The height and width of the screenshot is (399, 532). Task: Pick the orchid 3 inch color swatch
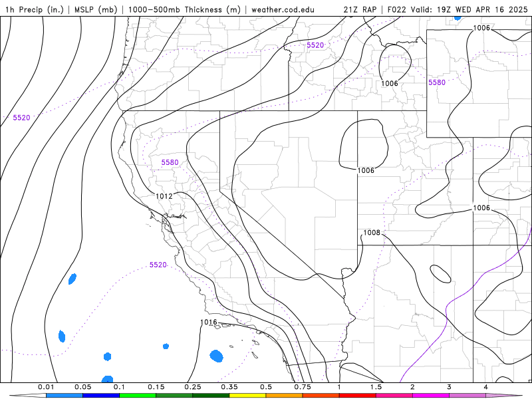(467, 396)
